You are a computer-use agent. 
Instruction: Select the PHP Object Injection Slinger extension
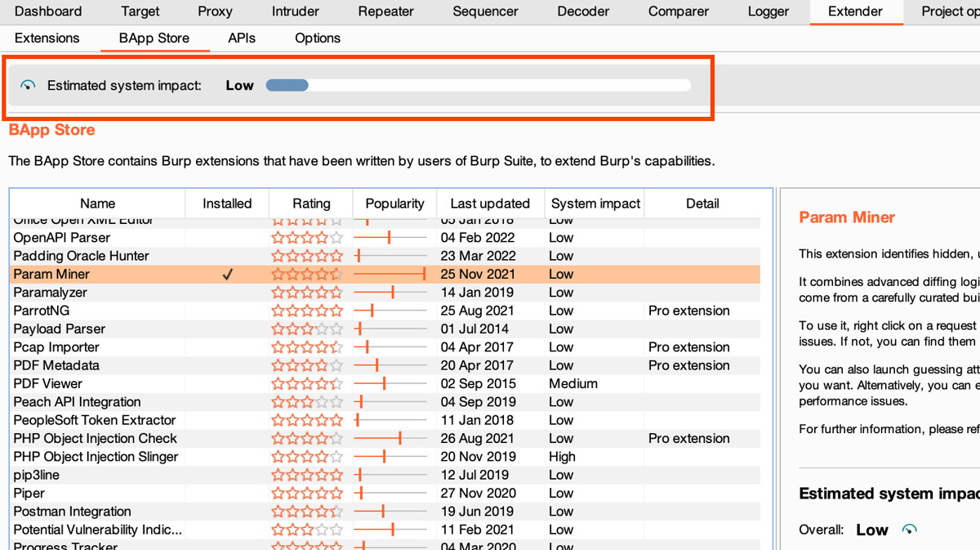click(x=385, y=457)
